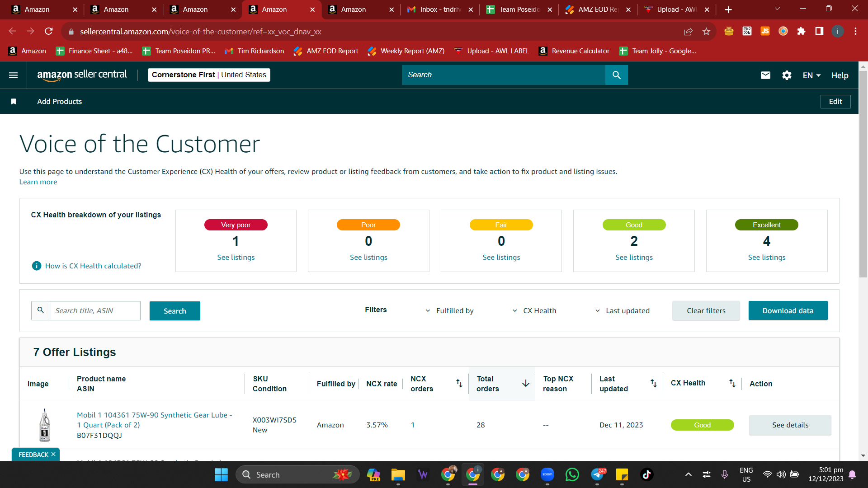Image resolution: width=868 pixels, height=488 pixels.
Task: Click the share page icon in address bar
Action: click(x=688, y=31)
